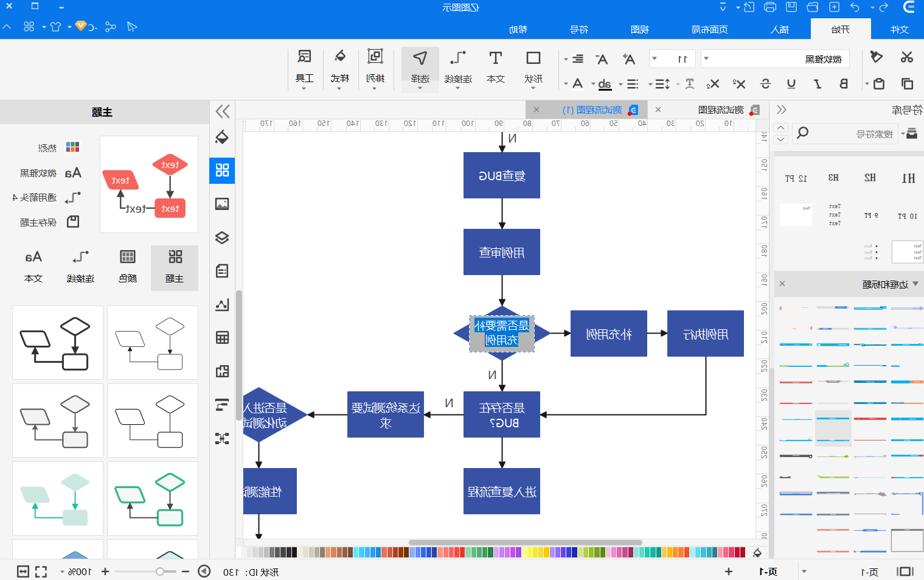Decrease font size with the A- icon
Screen dimensions: 924x580
pos(602,59)
